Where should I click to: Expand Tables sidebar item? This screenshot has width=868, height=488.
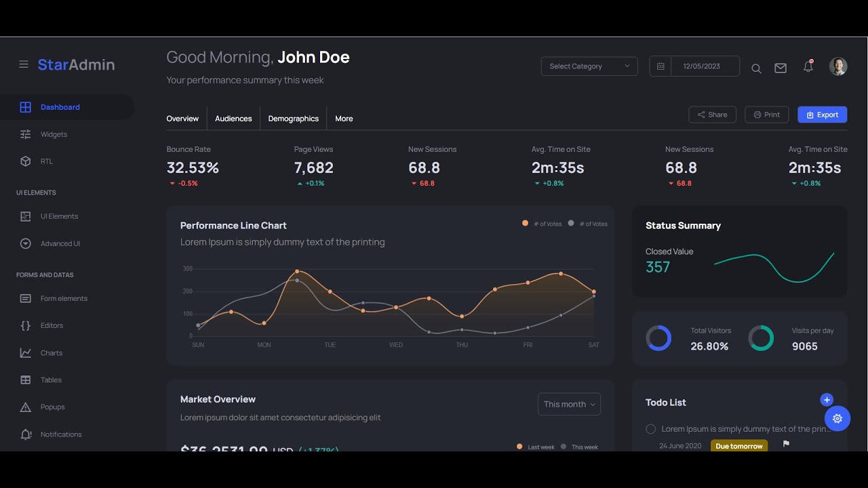66,380
